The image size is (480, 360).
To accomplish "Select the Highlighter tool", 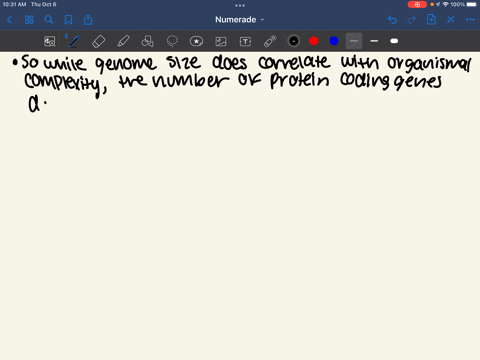I will tap(123, 41).
